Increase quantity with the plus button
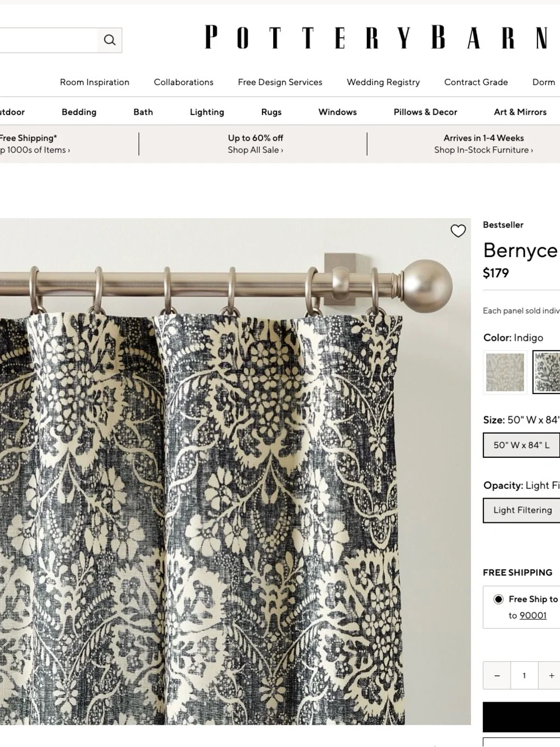 pos(550,675)
